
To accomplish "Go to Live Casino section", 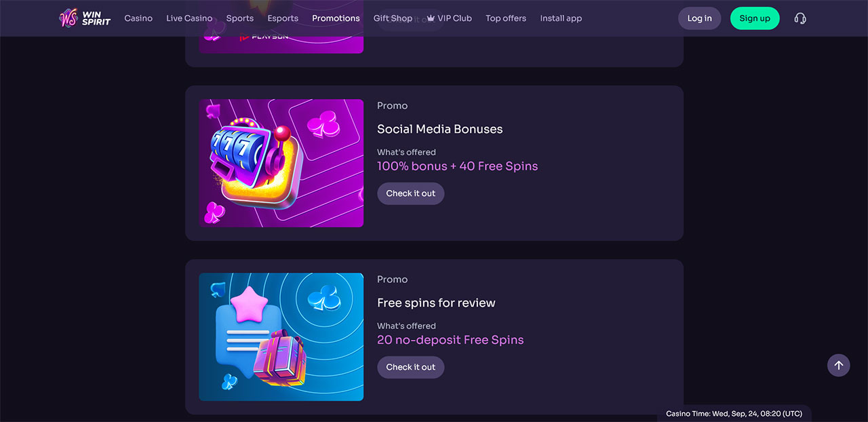I will (x=189, y=18).
